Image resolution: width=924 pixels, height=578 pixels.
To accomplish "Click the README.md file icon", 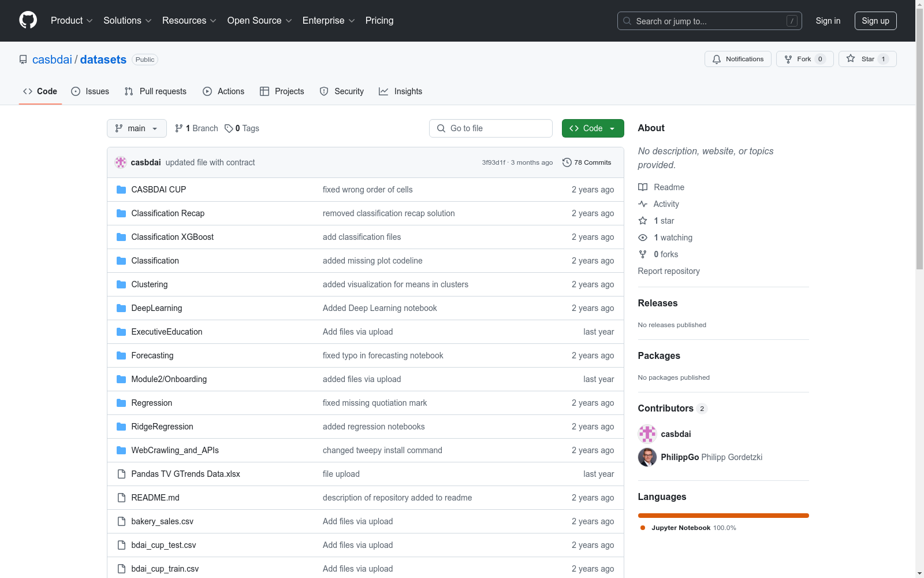I will tap(121, 498).
